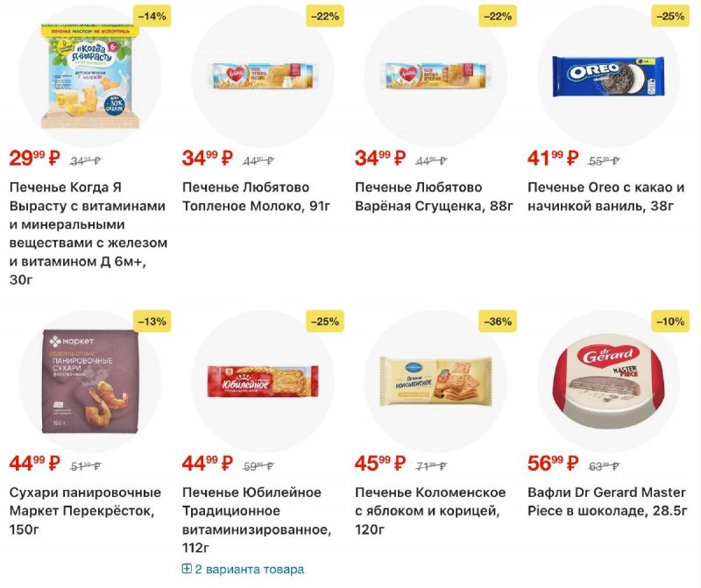Viewport: 701px width, 588px height.
Task: Open the Oreo cookie product image
Action: 606,77
